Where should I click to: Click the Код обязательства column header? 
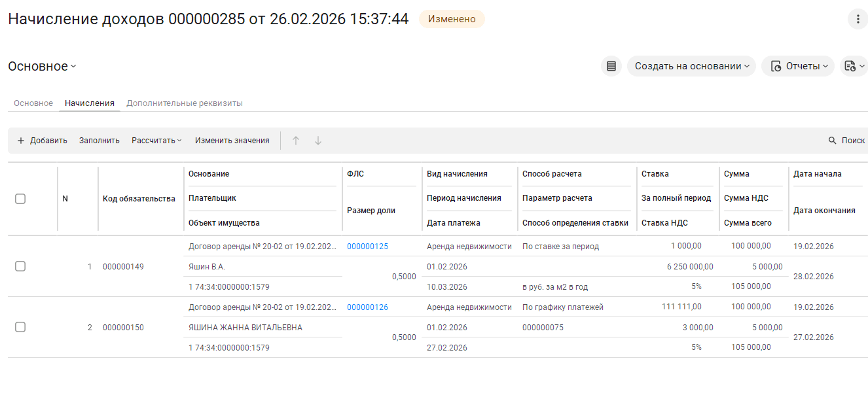point(139,199)
